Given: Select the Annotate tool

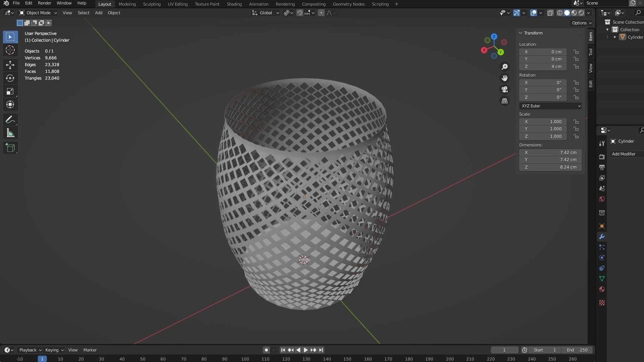Looking at the screenshot, I should pyautogui.click(x=10, y=120).
